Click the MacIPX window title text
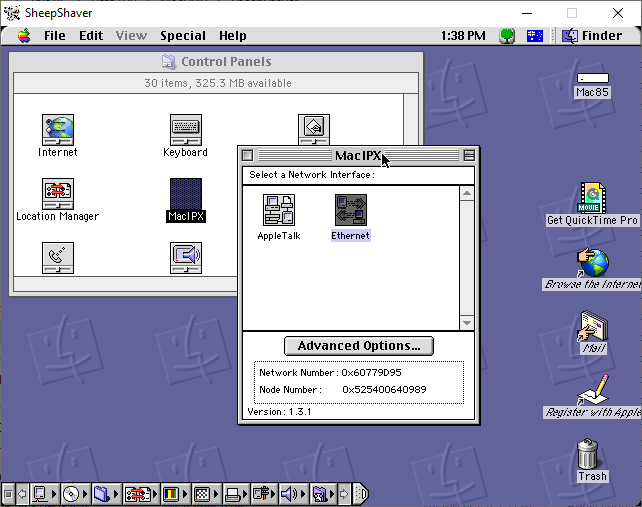The height and width of the screenshot is (507, 642). coord(358,156)
